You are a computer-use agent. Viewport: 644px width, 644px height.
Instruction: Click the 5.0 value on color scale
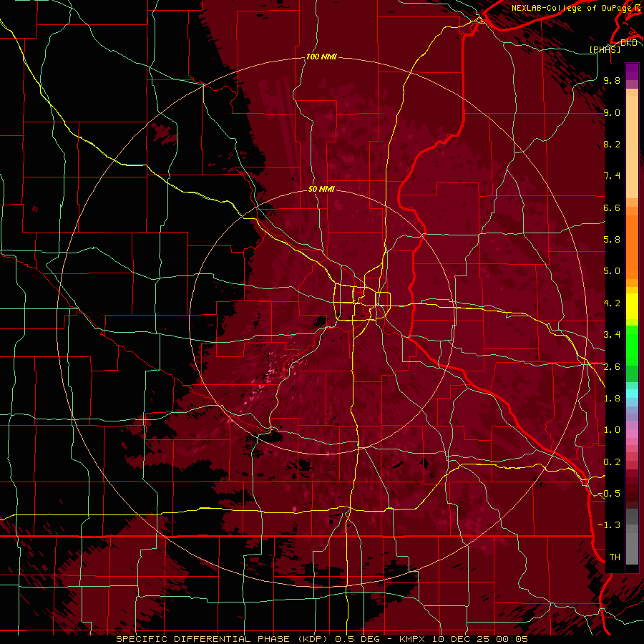tap(612, 271)
